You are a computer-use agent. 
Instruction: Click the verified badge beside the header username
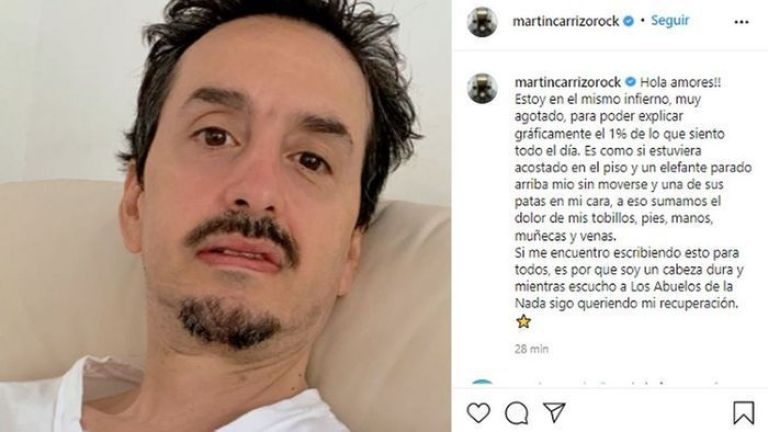(x=628, y=21)
